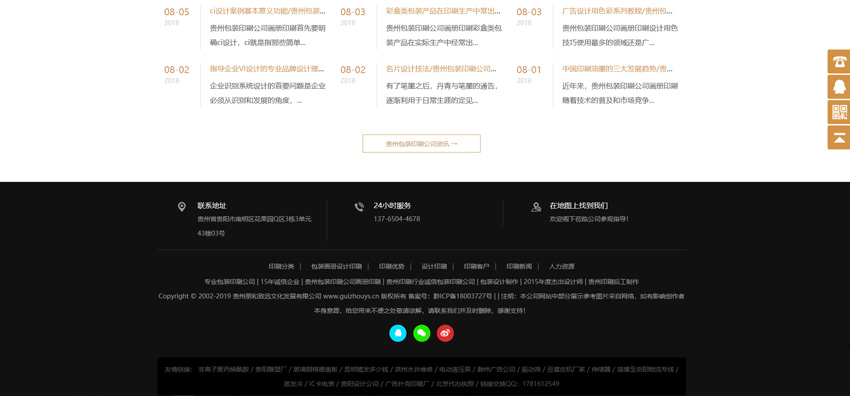
Task: Click the orange telephone icon in the side widget
Action: (x=839, y=61)
